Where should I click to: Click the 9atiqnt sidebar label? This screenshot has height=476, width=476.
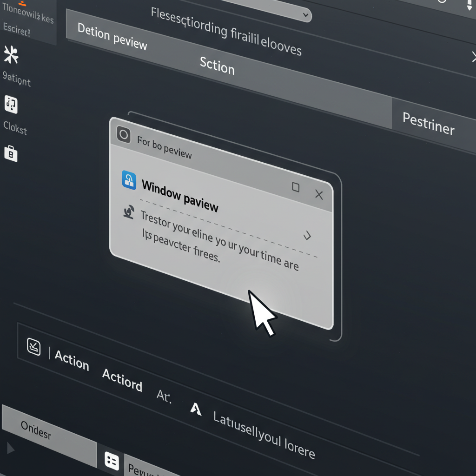(x=17, y=79)
